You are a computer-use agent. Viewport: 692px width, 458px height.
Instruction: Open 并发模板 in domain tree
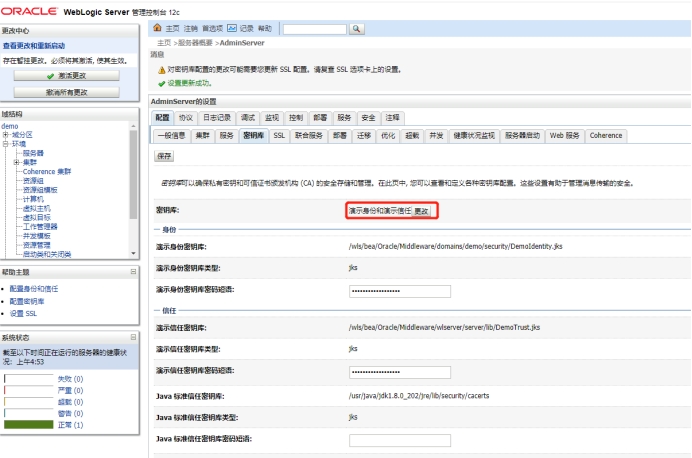37,236
